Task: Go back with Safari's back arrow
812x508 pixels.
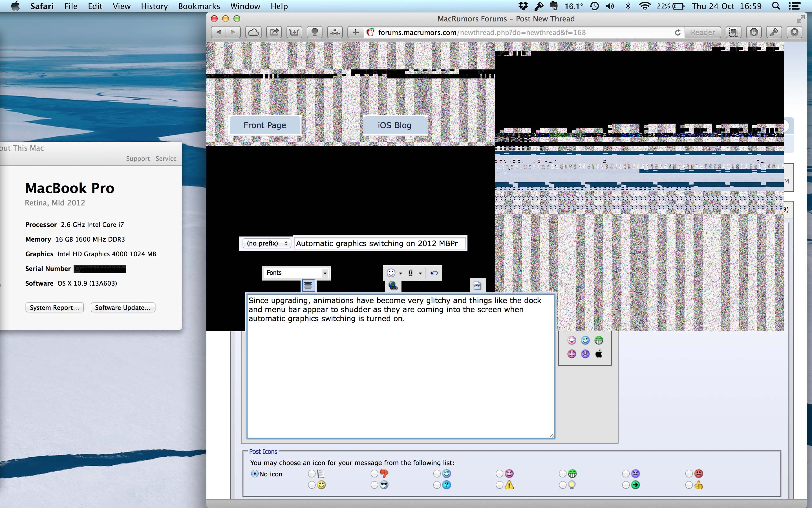Action: coord(219,32)
